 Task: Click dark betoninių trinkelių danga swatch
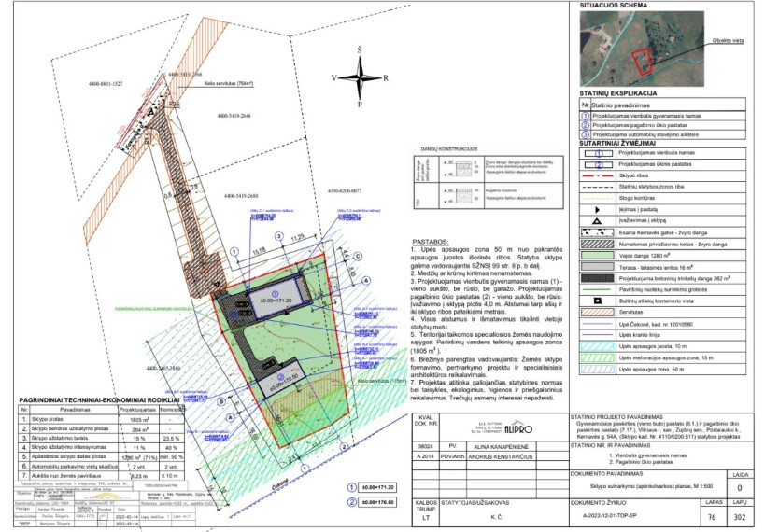point(597,278)
